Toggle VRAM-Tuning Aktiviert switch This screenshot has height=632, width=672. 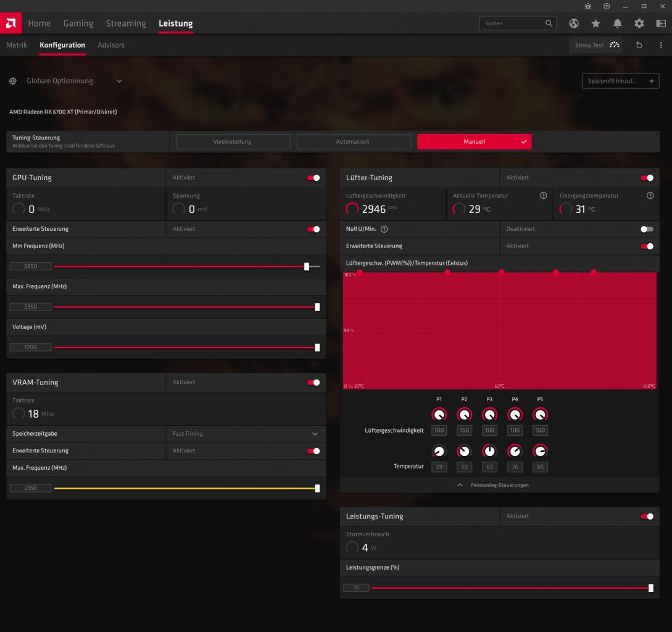tap(313, 383)
